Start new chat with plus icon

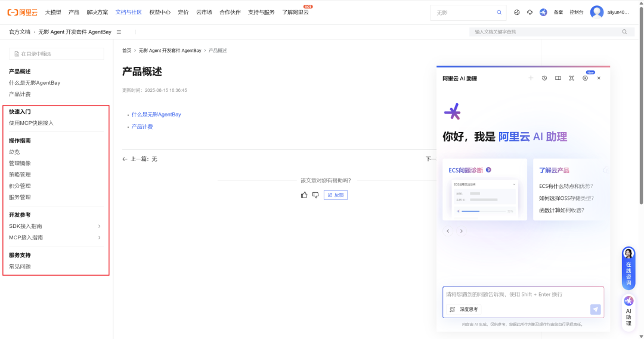(x=531, y=78)
